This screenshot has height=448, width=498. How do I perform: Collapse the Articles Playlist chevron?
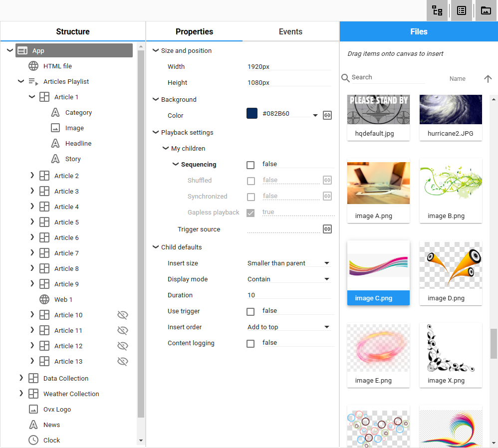[x=21, y=81]
